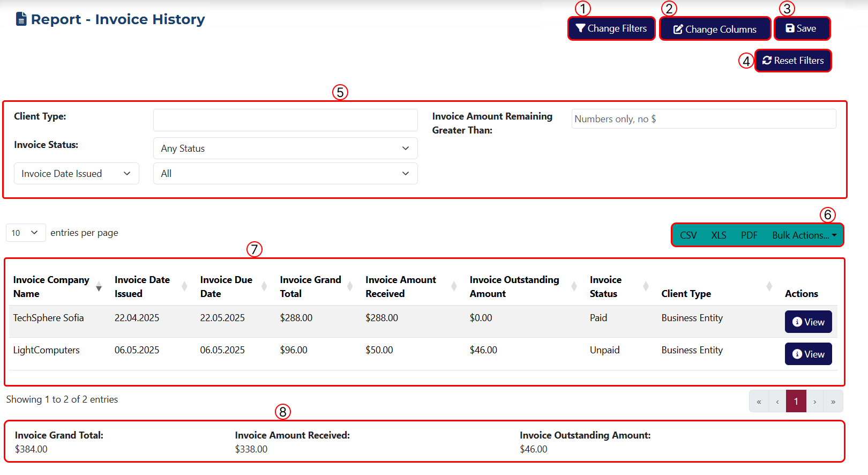Sort by Invoice Company Name column

pyautogui.click(x=57, y=287)
